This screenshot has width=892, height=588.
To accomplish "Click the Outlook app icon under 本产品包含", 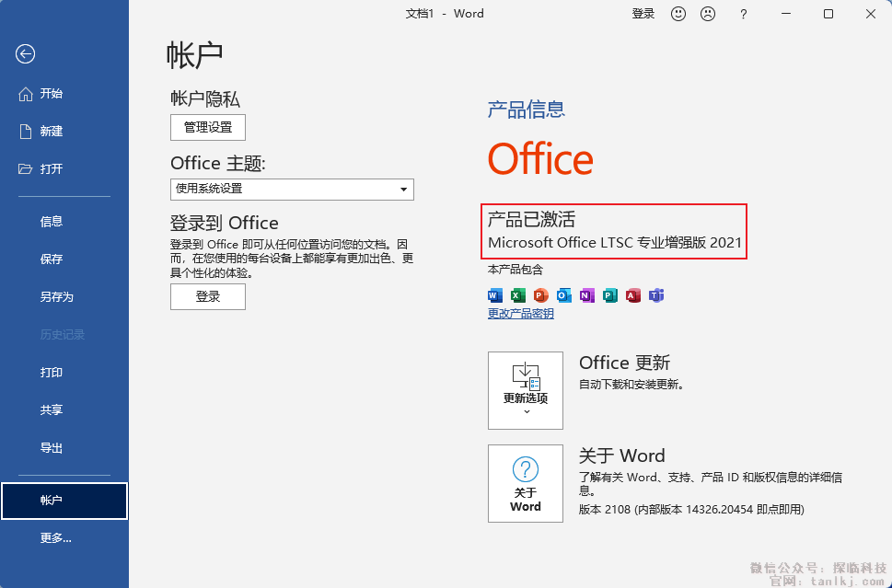I will (563, 295).
